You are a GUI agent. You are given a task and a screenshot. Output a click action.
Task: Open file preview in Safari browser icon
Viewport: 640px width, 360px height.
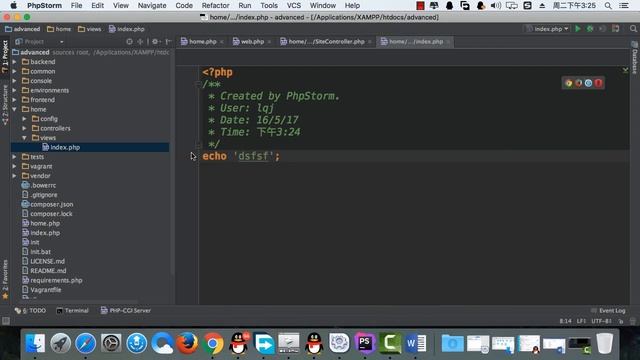(588, 83)
